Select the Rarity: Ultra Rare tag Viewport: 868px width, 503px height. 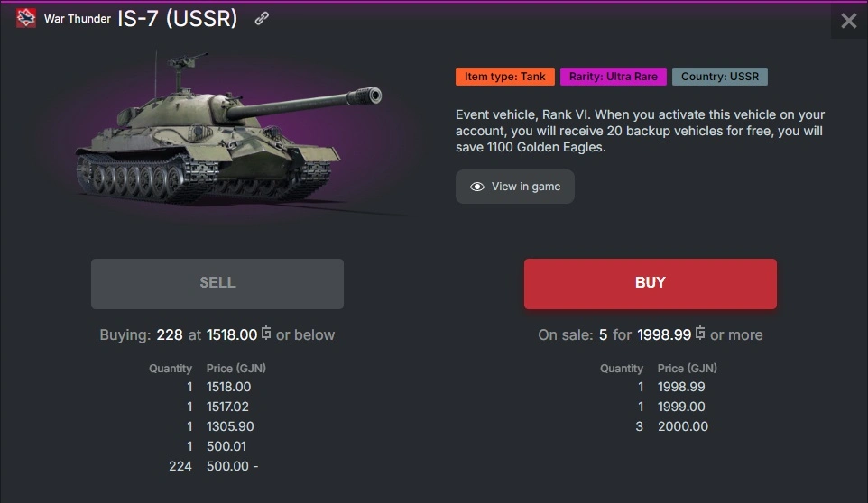point(614,77)
